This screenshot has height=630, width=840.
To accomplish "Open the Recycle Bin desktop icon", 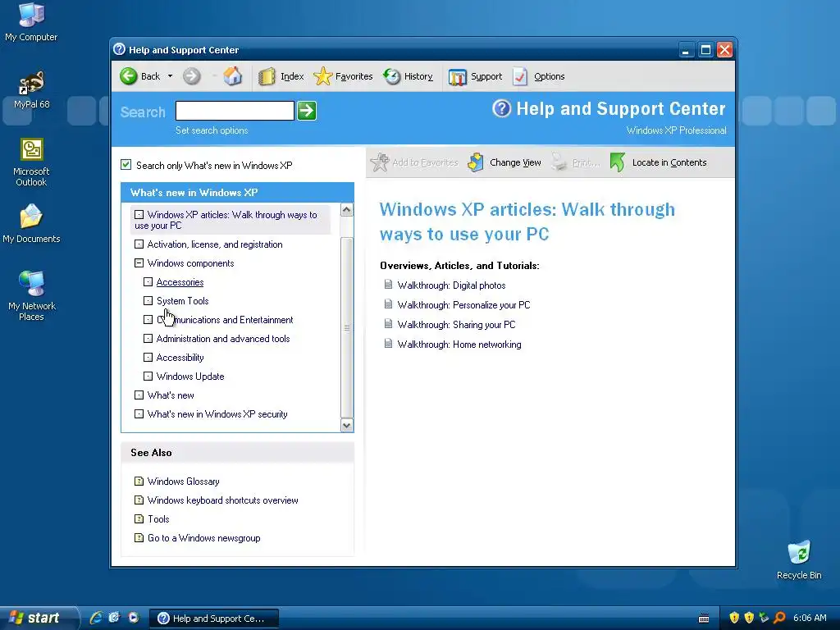I will tap(799, 559).
